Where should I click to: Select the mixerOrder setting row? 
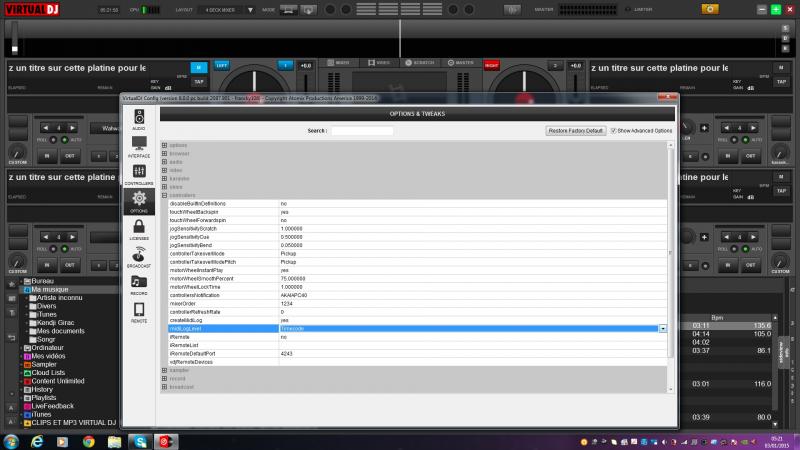click(x=417, y=304)
